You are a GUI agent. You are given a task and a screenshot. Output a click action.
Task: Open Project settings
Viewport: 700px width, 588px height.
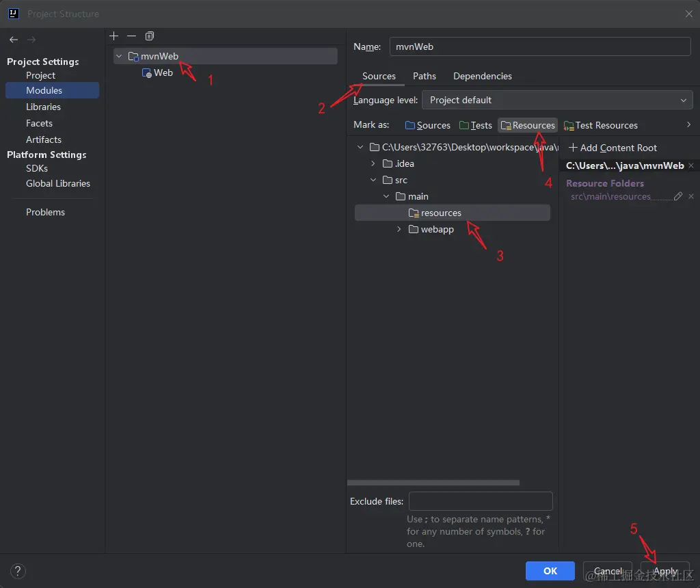pyautogui.click(x=40, y=75)
